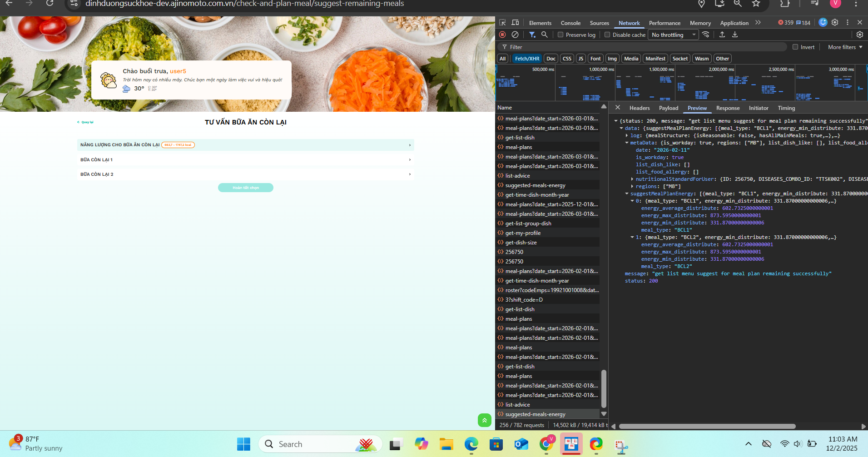Open DevTools settings gear
Image resolution: width=868 pixels, height=457 pixels.
835,22
